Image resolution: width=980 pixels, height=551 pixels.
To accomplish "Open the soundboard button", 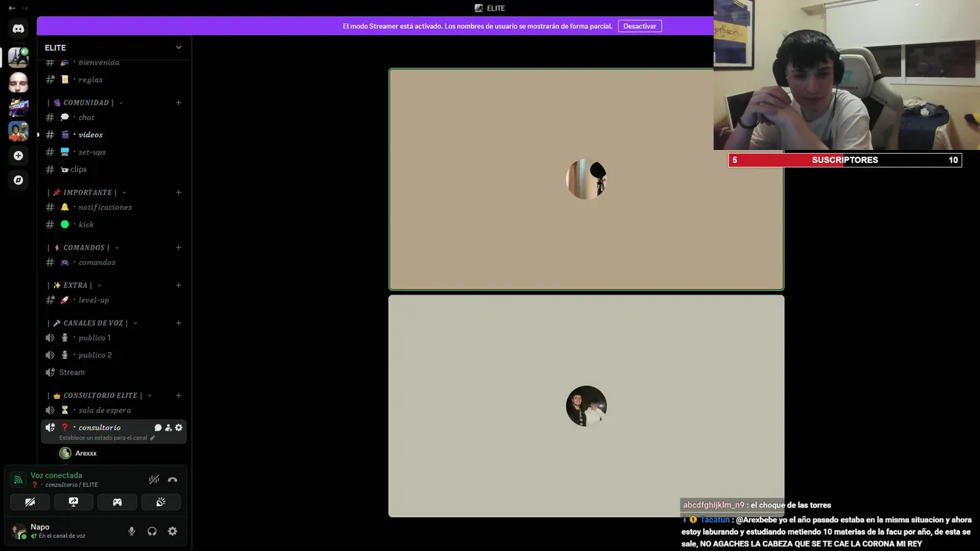I will click(161, 502).
